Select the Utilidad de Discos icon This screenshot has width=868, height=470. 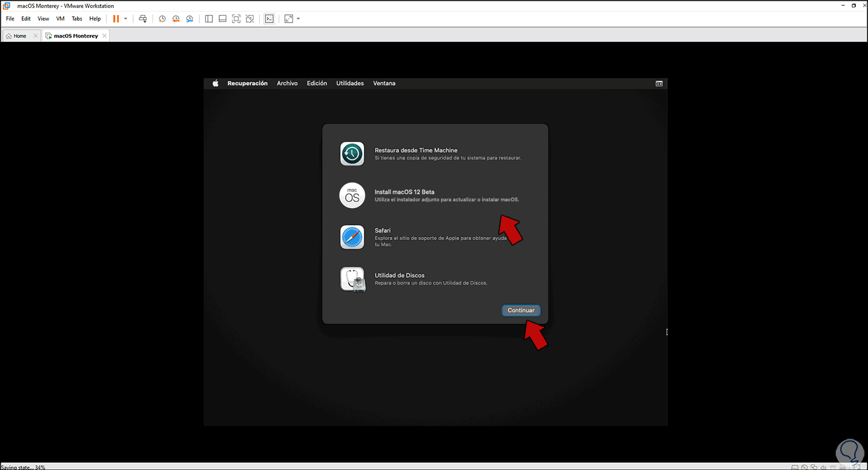pyautogui.click(x=352, y=279)
